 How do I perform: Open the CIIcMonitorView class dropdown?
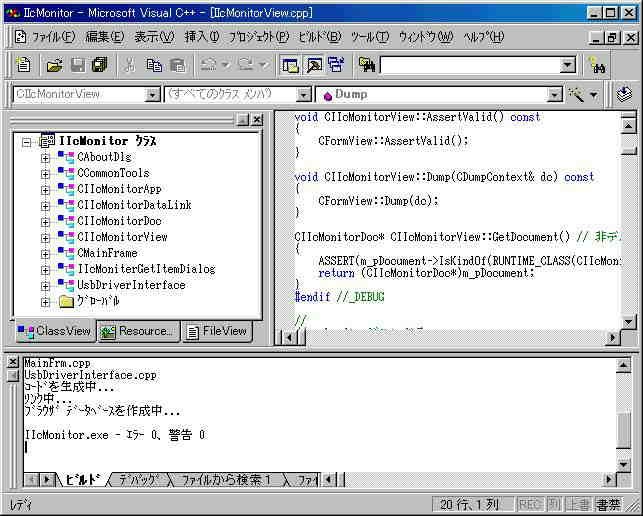pos(153,94)
